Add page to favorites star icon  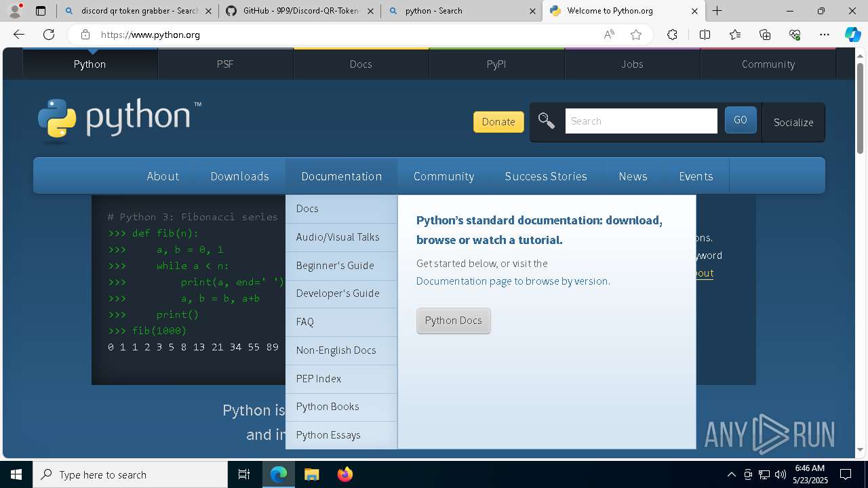click(x=636, y=35)
